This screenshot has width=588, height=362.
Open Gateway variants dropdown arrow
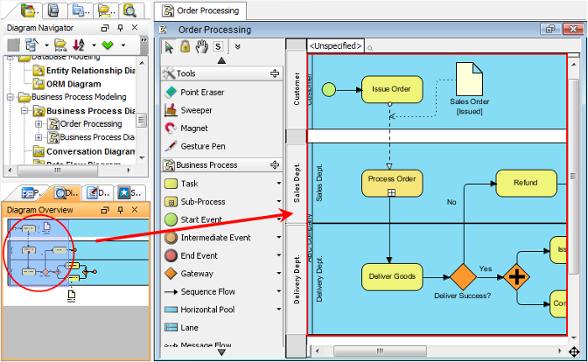coord(279,273)
